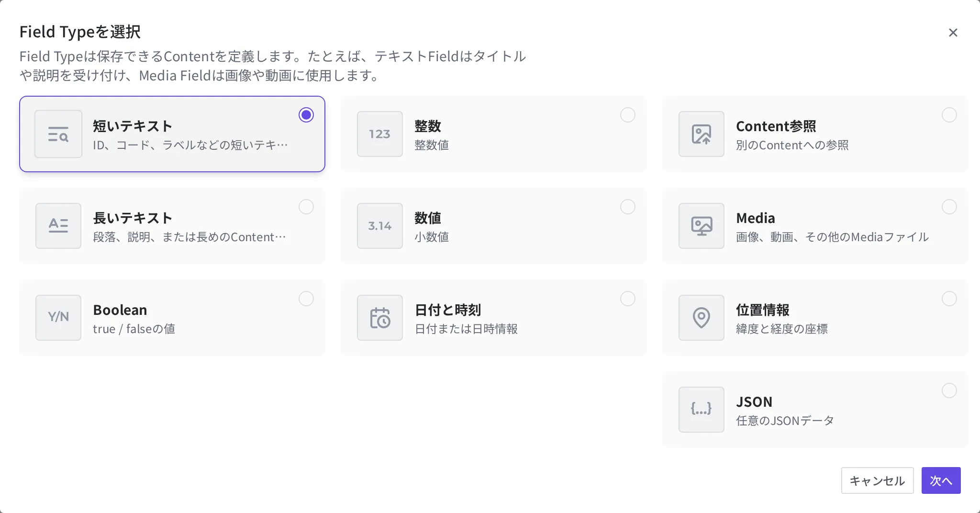Click the 次へ (Next) button
Viewport: 980px width, 513px height.
point(941,480)
